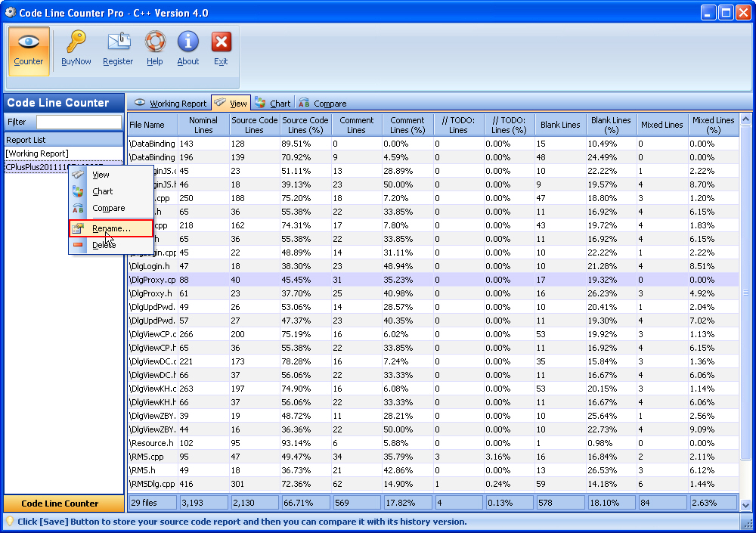Click the 18.10% total cell

(x=612, y=503)
